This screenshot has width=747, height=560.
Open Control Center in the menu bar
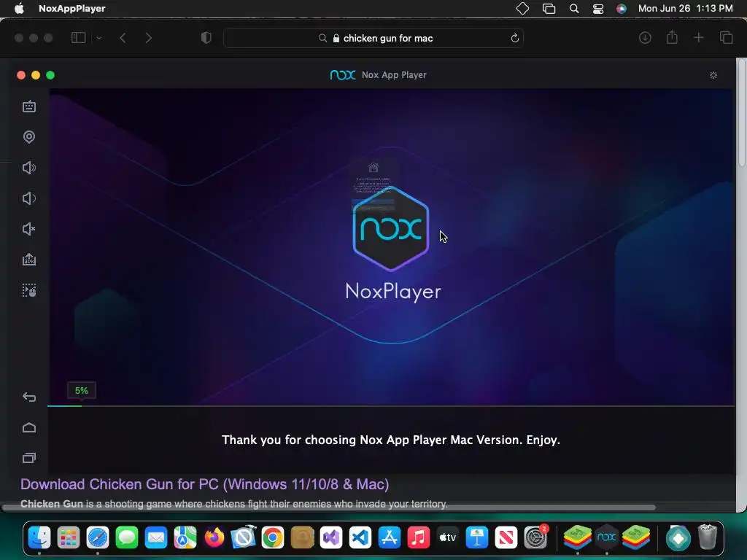click(598, 9)
